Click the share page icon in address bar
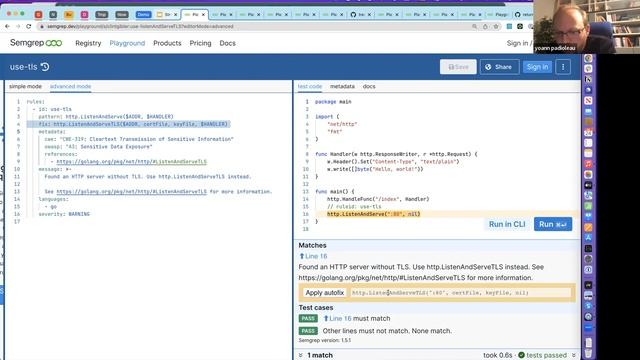640x360 pixels. (x=485, y=27)
